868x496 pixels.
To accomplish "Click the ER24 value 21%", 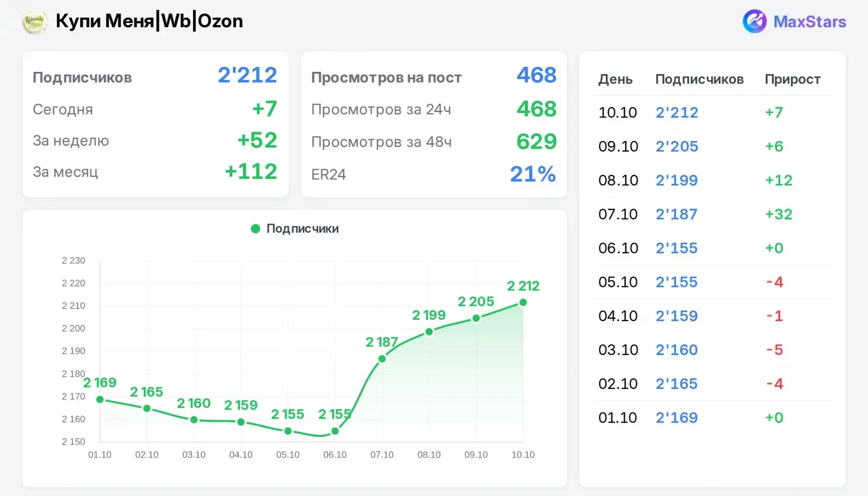I will coord(533,174).
